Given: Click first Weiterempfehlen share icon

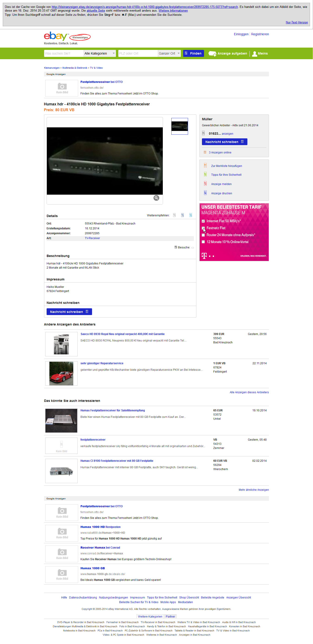Looking at the screenshot, I should pos(175,215).
